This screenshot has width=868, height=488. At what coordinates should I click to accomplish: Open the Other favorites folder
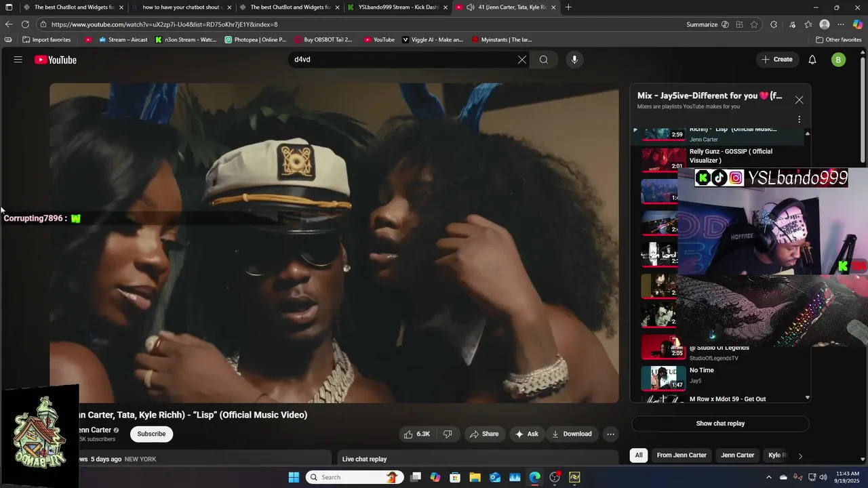[x=839, y=39]
